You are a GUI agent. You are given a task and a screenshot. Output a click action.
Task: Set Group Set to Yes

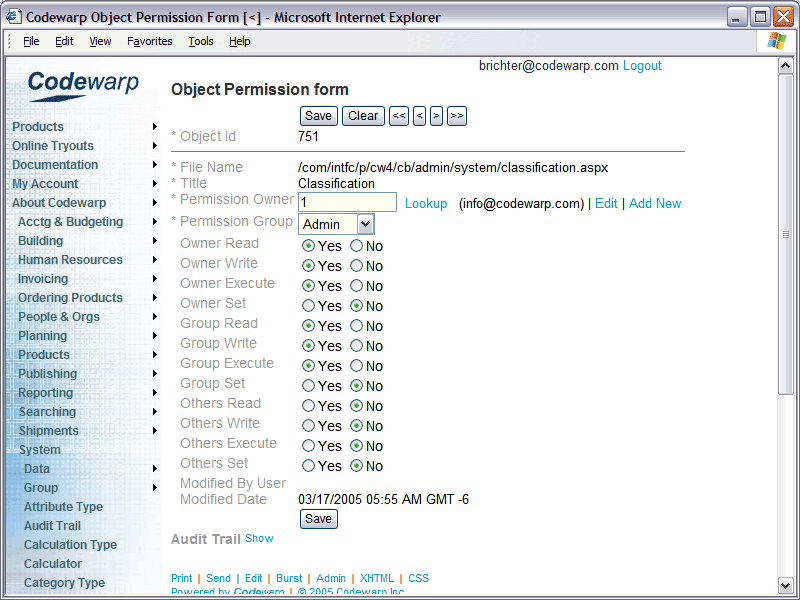(x=308, y=386)
